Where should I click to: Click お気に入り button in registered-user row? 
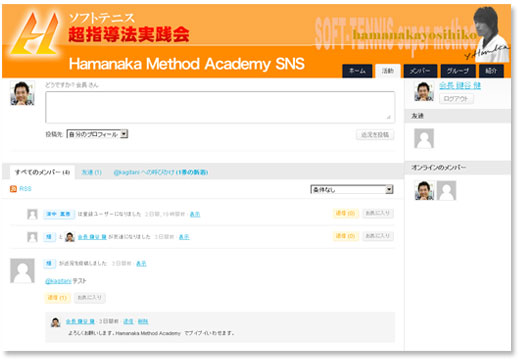378,213
